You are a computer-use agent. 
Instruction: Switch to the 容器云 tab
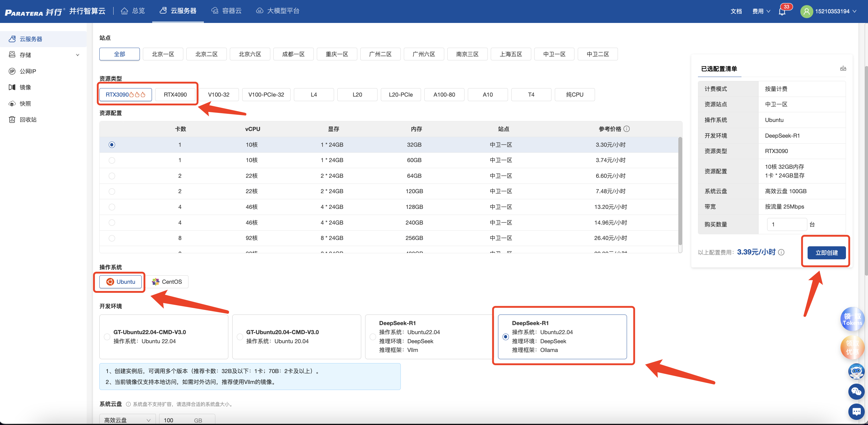click(227, 11)
